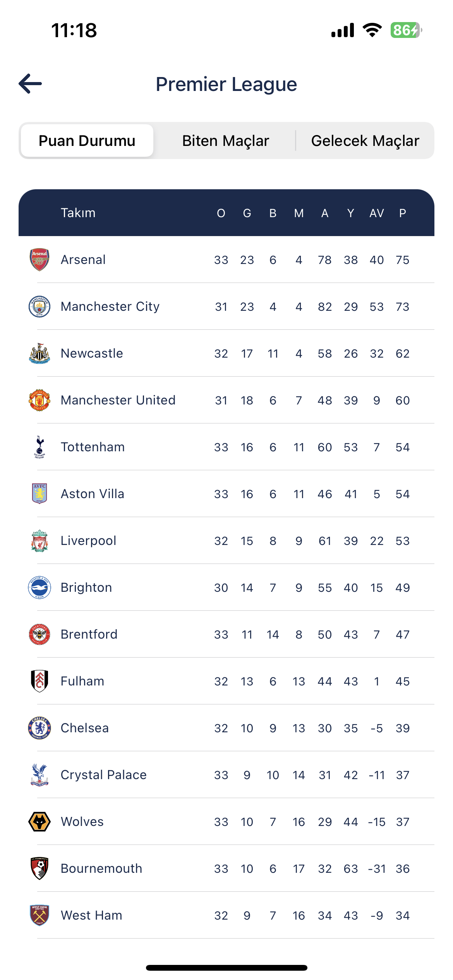Image resolution: width=453 pixels, height=980 pixels.
Task: Tap the P points column header
Action: tap(402, 213)
